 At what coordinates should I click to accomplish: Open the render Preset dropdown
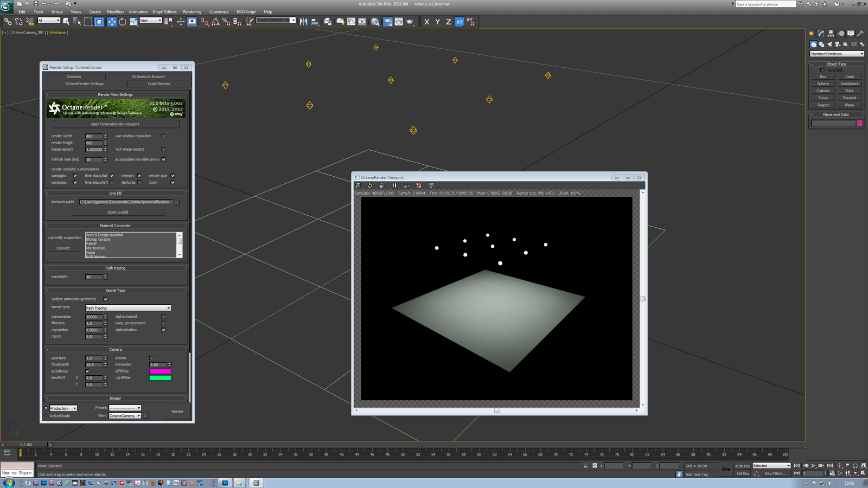pyautogui.click(x=125, y=408)
